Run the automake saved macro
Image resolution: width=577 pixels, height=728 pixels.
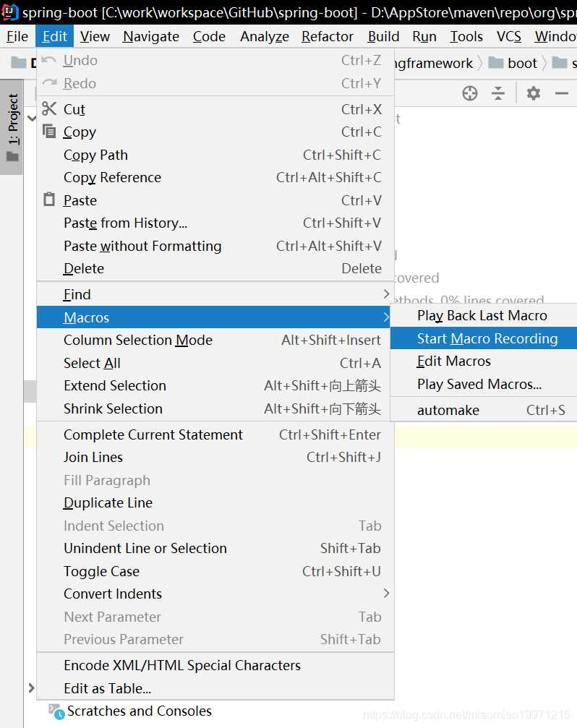point(482,408)
